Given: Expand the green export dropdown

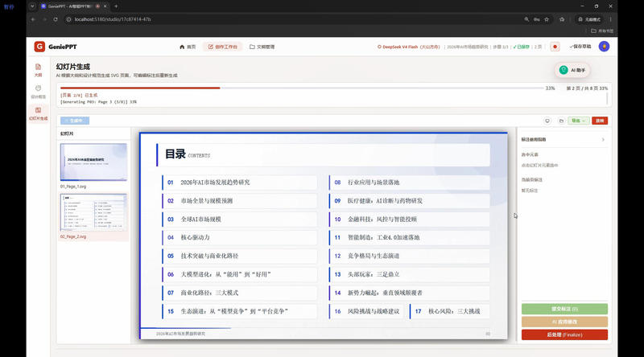Looking at the screenshot, I should point(578,121).
